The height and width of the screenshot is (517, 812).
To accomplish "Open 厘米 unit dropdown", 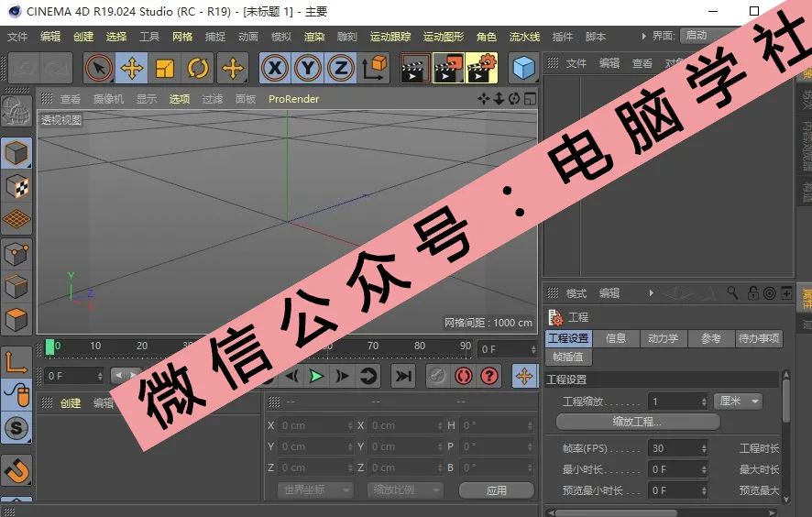I will pyautogui.click(x=738, y=401).
